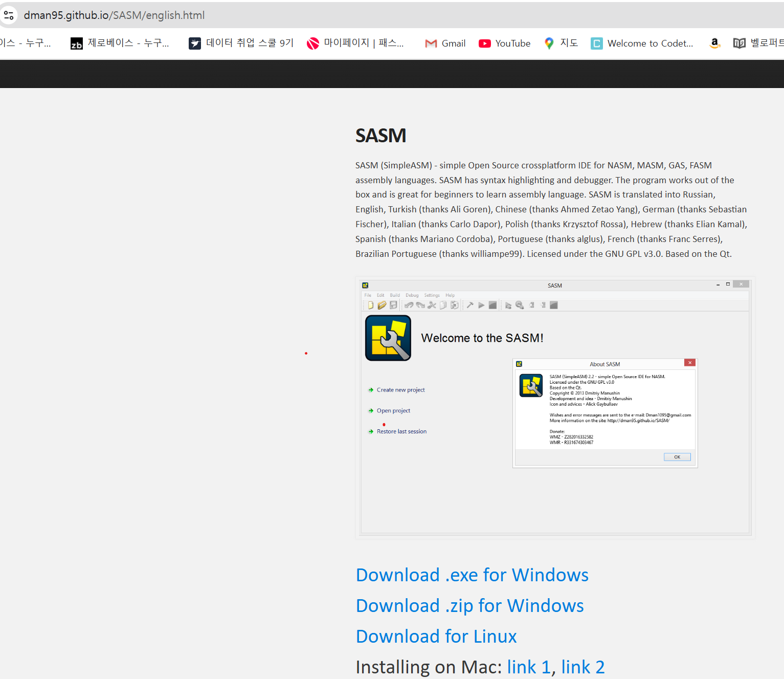Image resolution: width=784 pixels, height=679 pixels.
Task: Open the Gmail bookmark
Action: 445,43
